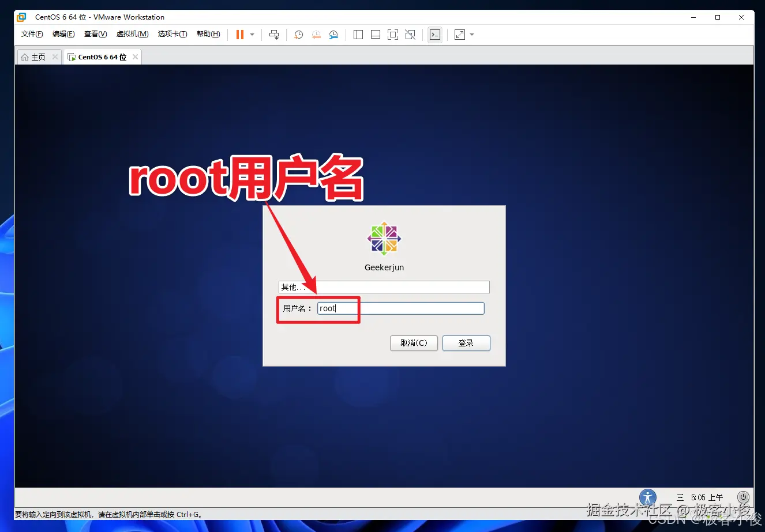This screenshot has height=532, width=765.
Task: Open the 选项卡(T) menu
Action: (172, 34)
